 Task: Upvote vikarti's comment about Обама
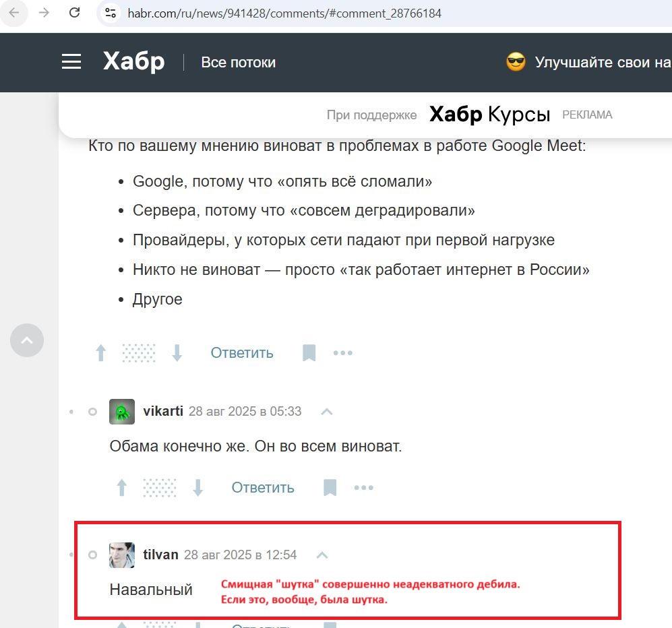[122, 488]
